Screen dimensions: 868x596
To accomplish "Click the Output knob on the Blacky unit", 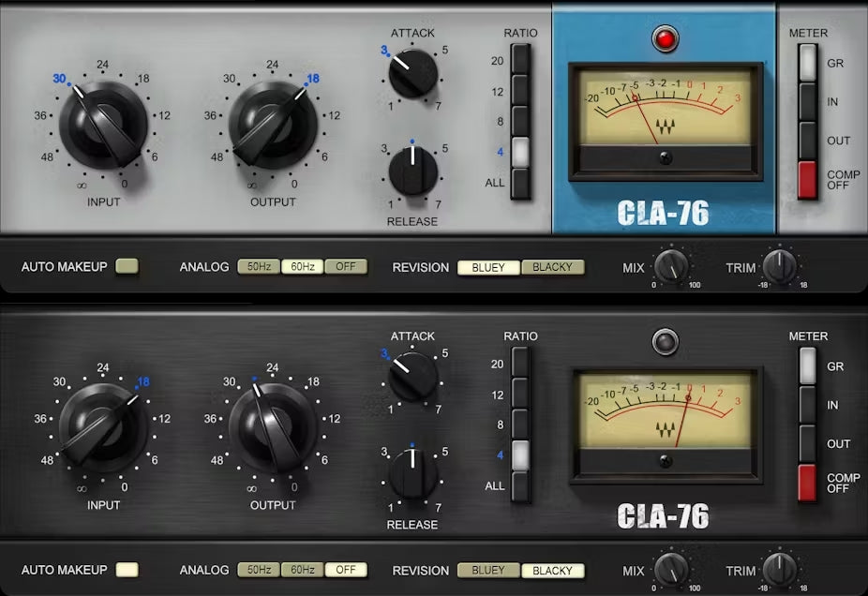I will [272, 427].
